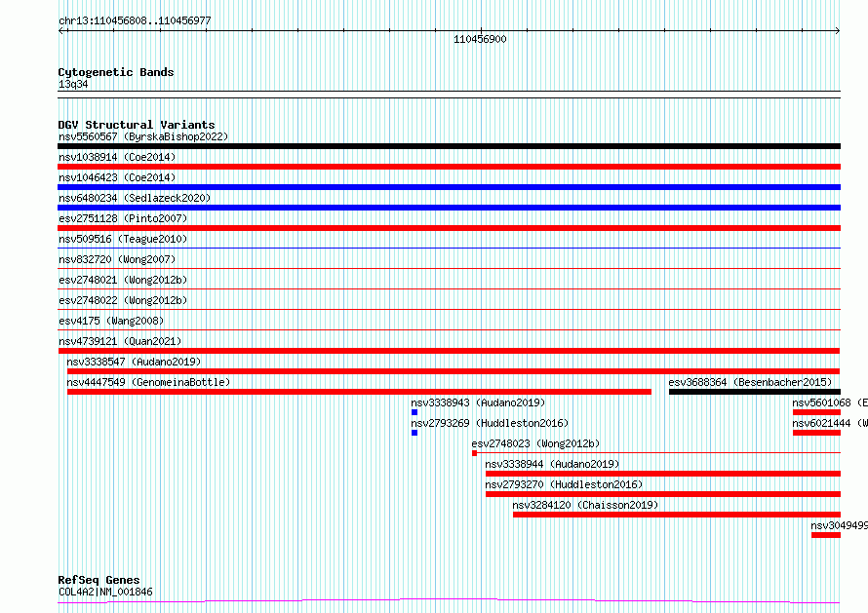The image size is (868, 613).
Task: Click the small red marker under esv2748023
Action: tap(474, 454)
